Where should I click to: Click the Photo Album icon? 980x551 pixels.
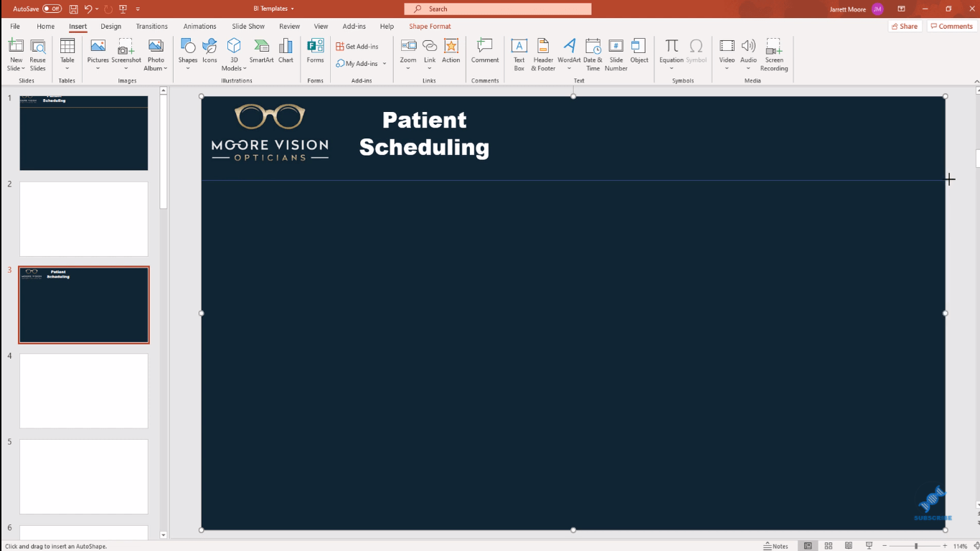[x=156, y=47]
